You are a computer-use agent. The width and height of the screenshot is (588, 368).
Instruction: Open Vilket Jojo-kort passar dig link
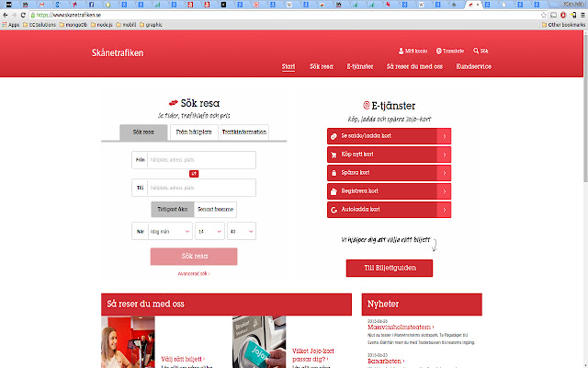click(312, 355)
